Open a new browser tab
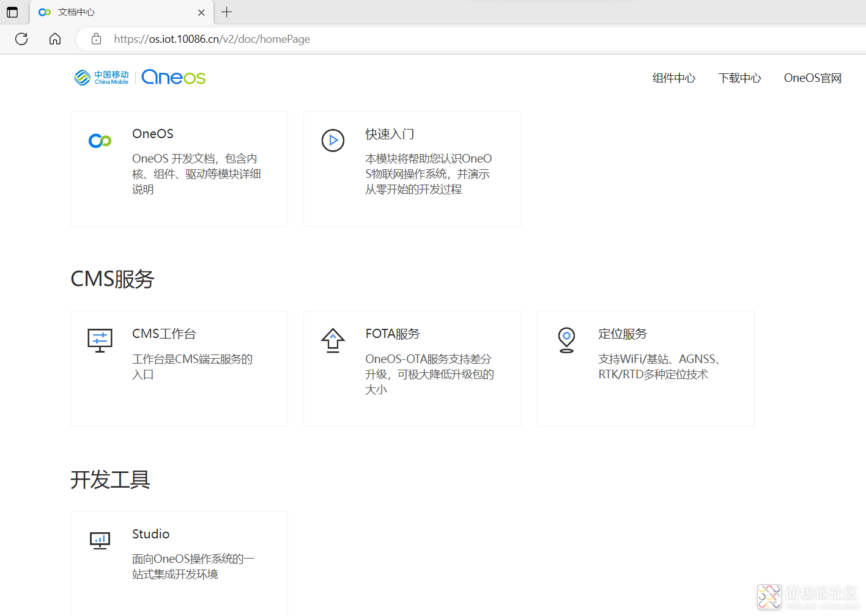The image size is (866, 616). coord(227,12)
